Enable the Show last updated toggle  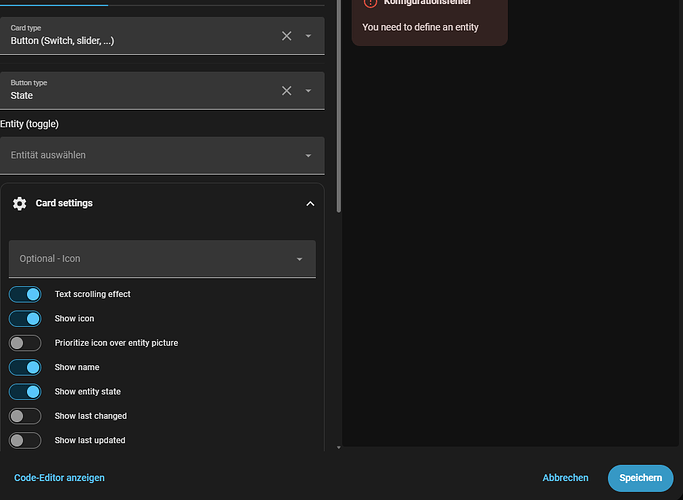tap(25, 441)
